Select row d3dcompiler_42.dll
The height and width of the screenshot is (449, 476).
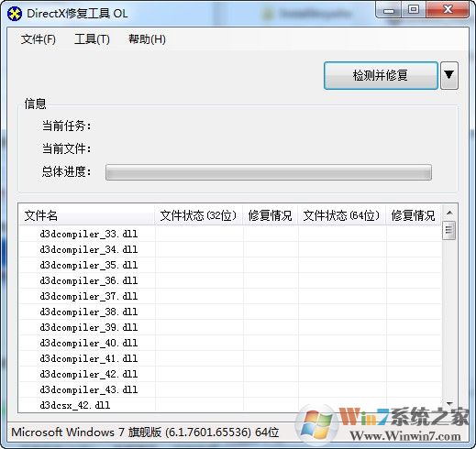pos(230,374)
